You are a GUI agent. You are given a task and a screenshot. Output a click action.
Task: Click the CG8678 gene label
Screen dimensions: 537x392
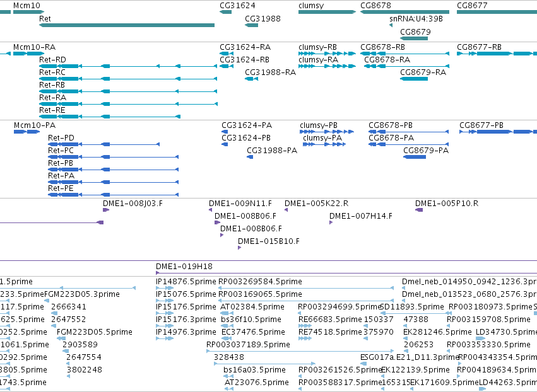(375, 6)
